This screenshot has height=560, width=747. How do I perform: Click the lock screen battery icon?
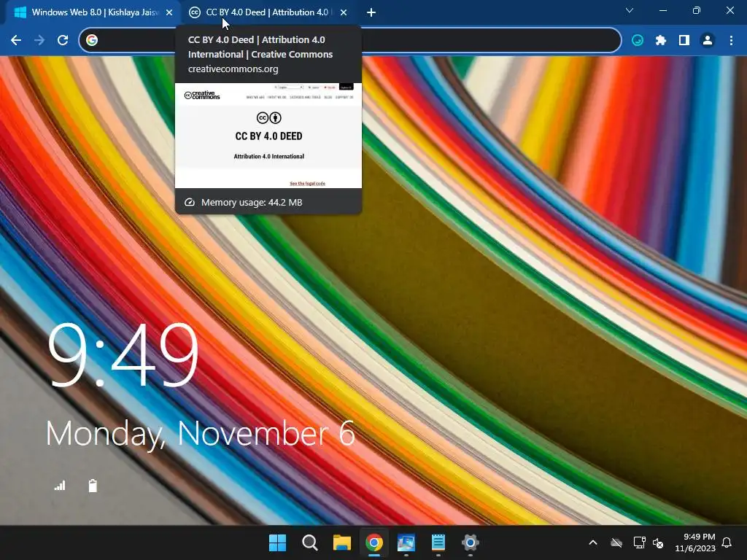click(93, 486)
